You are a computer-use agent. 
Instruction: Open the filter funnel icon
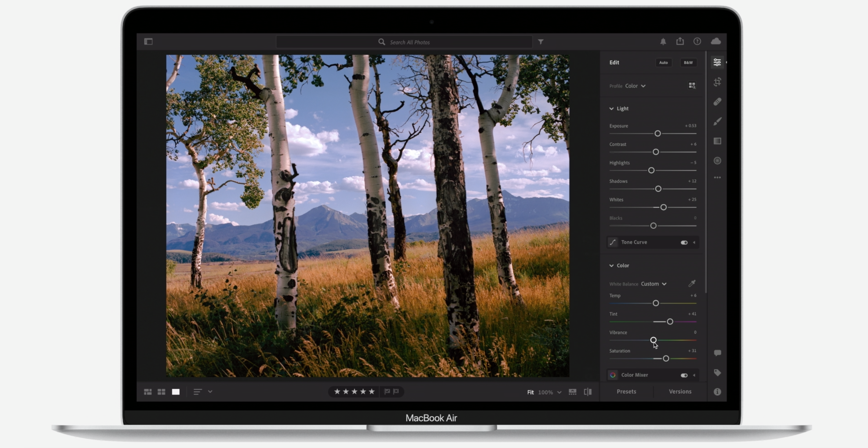pos(541,42)
